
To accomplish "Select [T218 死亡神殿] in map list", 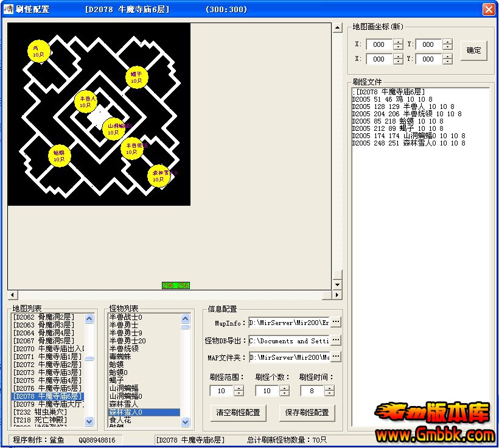I will click(48, 420).
